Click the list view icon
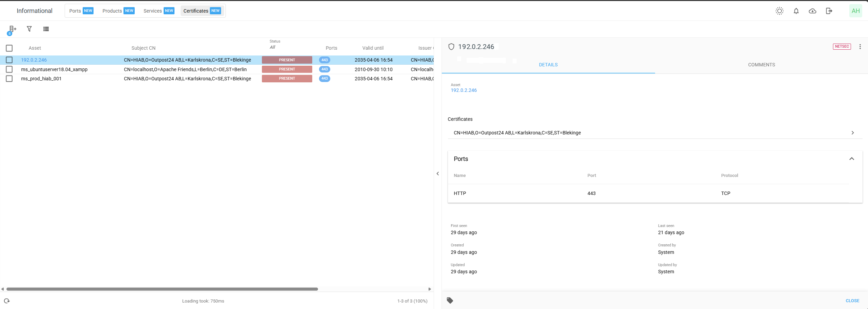 [46, 29]
